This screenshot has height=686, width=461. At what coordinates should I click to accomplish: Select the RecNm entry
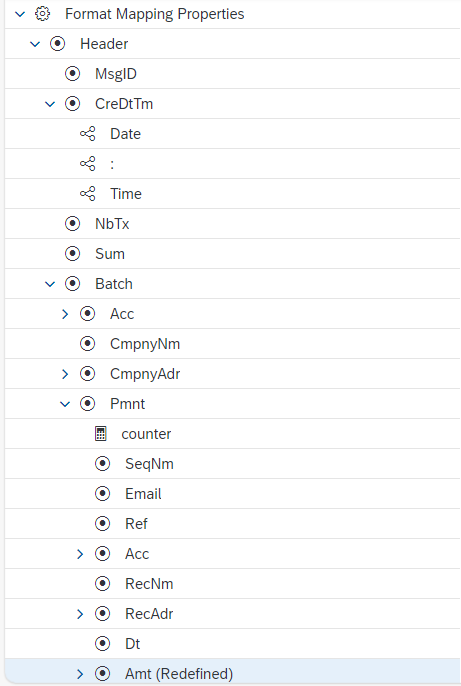tap(232, 584)
